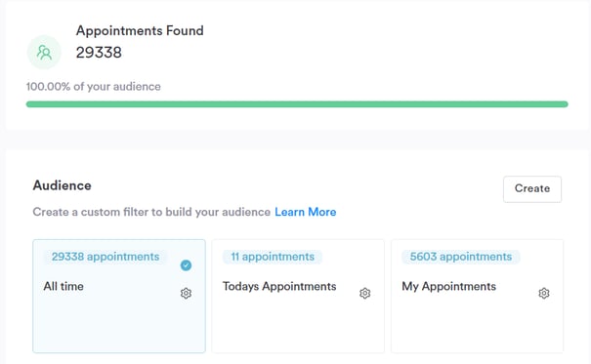The image size is (591, 364).
Task: Open the Learn More link
Action: coord(306,212)
